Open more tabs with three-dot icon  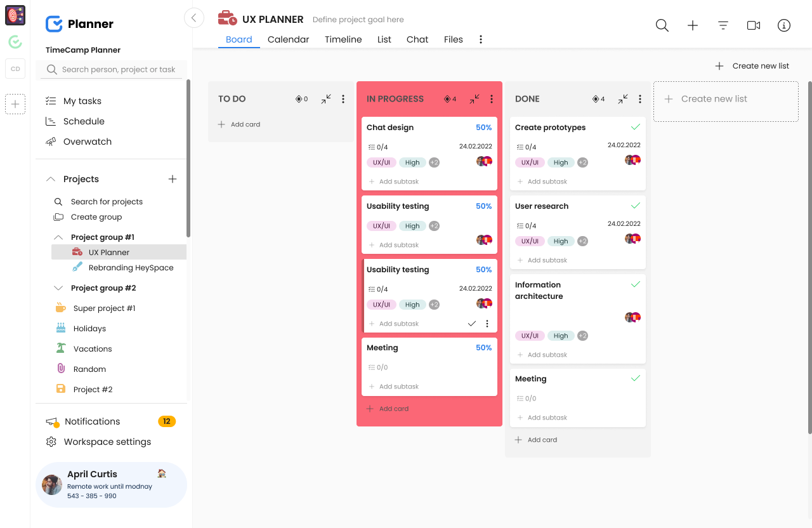point(481,39)
